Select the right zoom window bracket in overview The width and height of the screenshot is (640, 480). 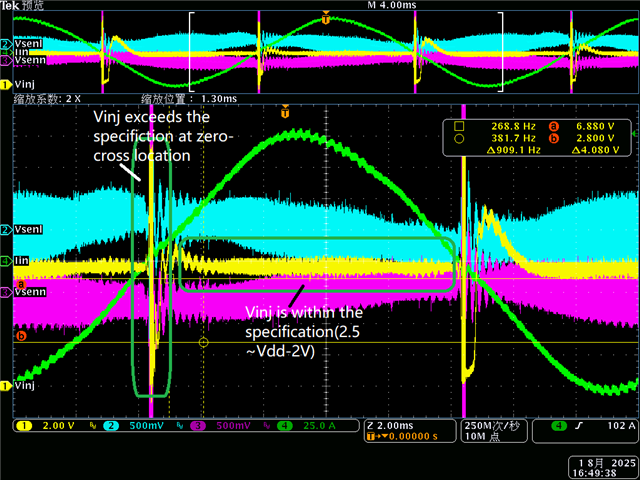tap(501, 52)
